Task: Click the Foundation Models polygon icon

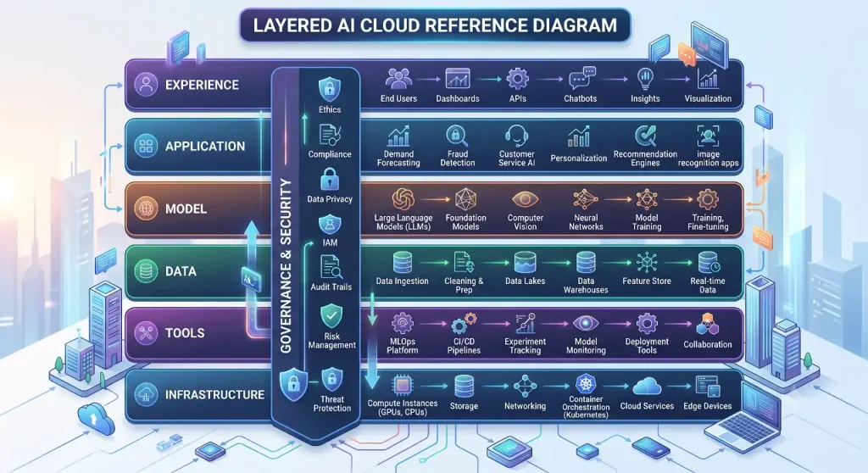Action: tap(465, 199)
